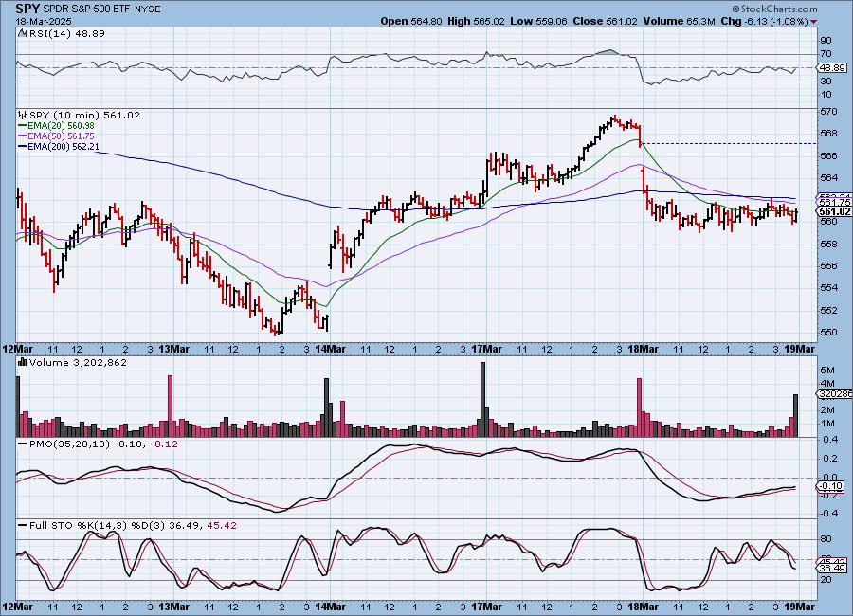The image size is (853, 616).
Task: Click the 14Mar date label beneath the price chart
Action: (330, 349)
